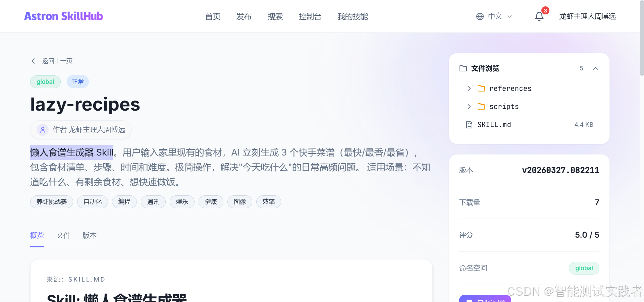
Task: Click the globe language icon
Action: click(x=480, y=16)
